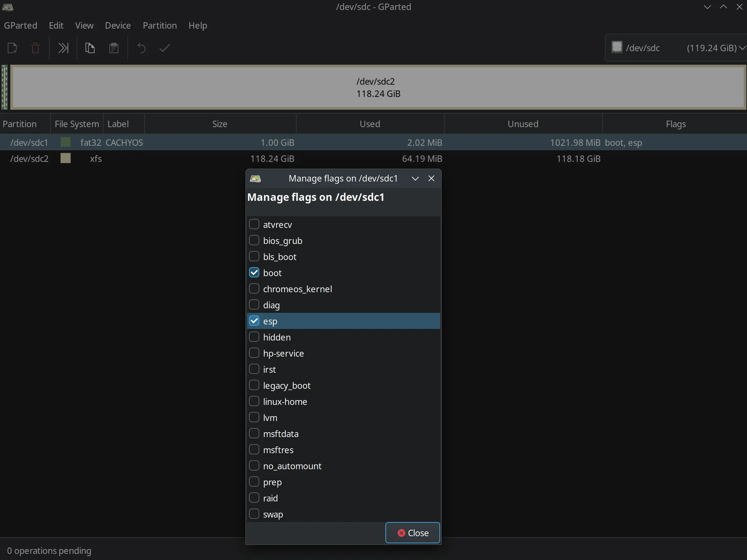Open the /dev/sdc device selector dropdown
747x560 pixels.
[x=676, y=48]
